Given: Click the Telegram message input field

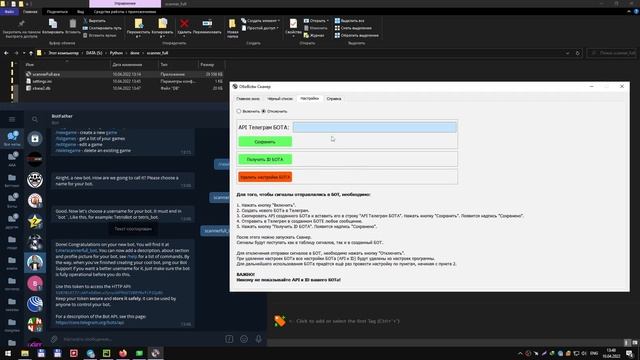Looking at the screenshot, I should pyautogui.click(x=141, y=339).
